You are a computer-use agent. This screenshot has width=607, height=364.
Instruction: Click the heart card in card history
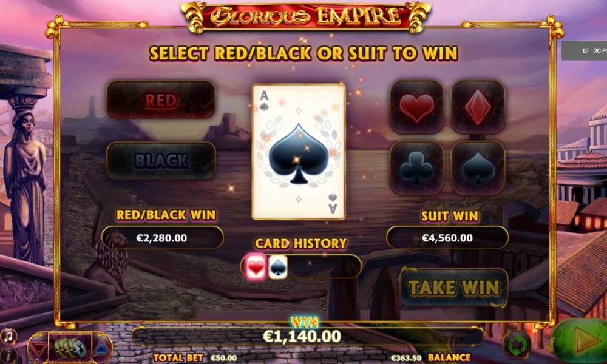[256, 267]
